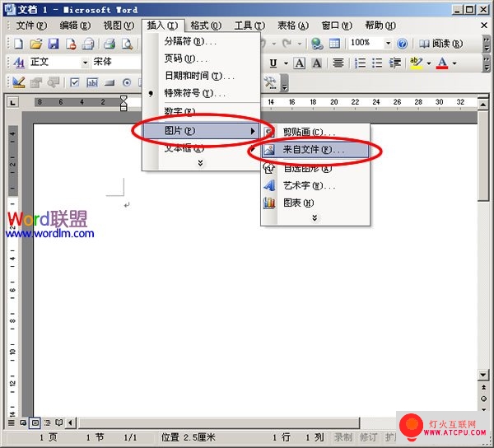Open the 格式(O) menu
The width and height of the screenshot is (494, 448).
pyautogui.click(x=206, y=26)
